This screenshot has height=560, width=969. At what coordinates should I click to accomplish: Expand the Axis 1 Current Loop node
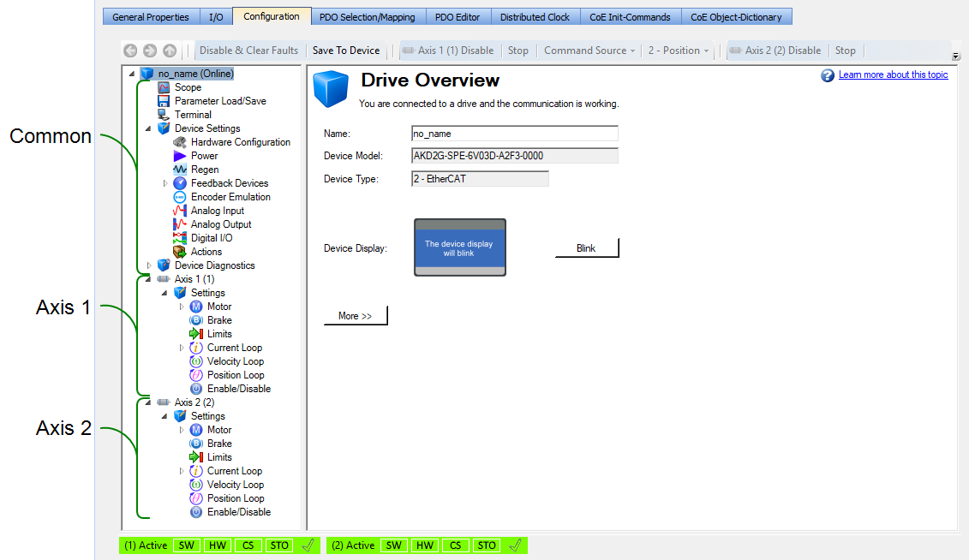click(181, 348)
